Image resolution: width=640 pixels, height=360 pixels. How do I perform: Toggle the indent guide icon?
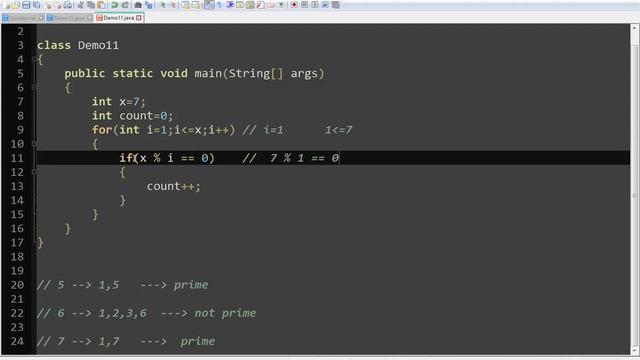tap(229, 5)
